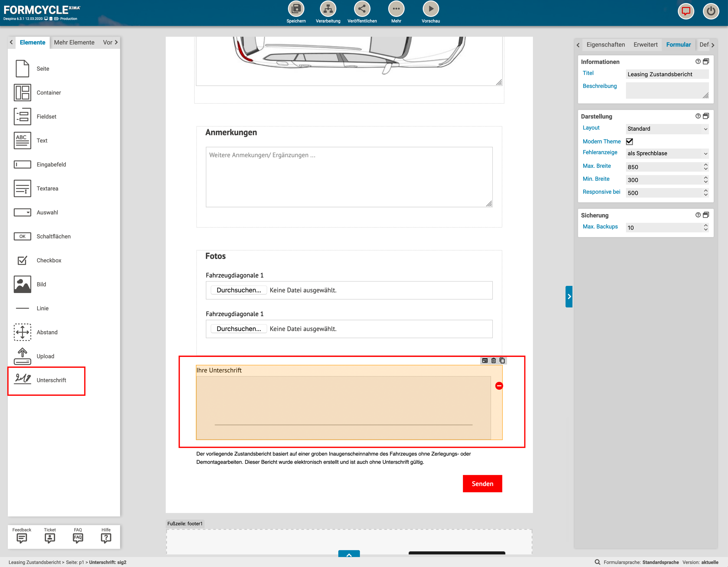Open the Verarbeitung workflow icon
Viewport: 728px width, 567px height.
328,9
